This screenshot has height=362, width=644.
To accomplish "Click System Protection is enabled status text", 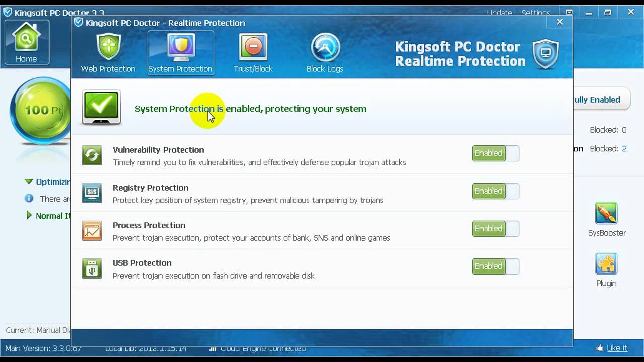I will (251, 109).
